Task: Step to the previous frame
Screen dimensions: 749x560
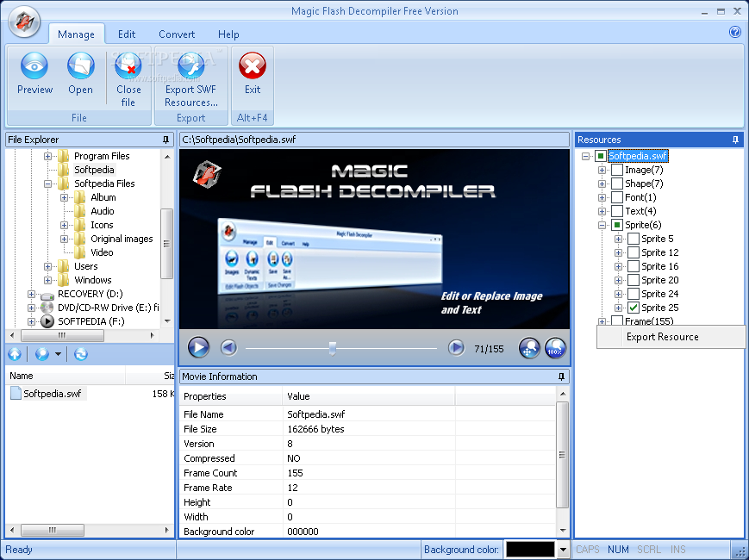Action: coord(228,347)
